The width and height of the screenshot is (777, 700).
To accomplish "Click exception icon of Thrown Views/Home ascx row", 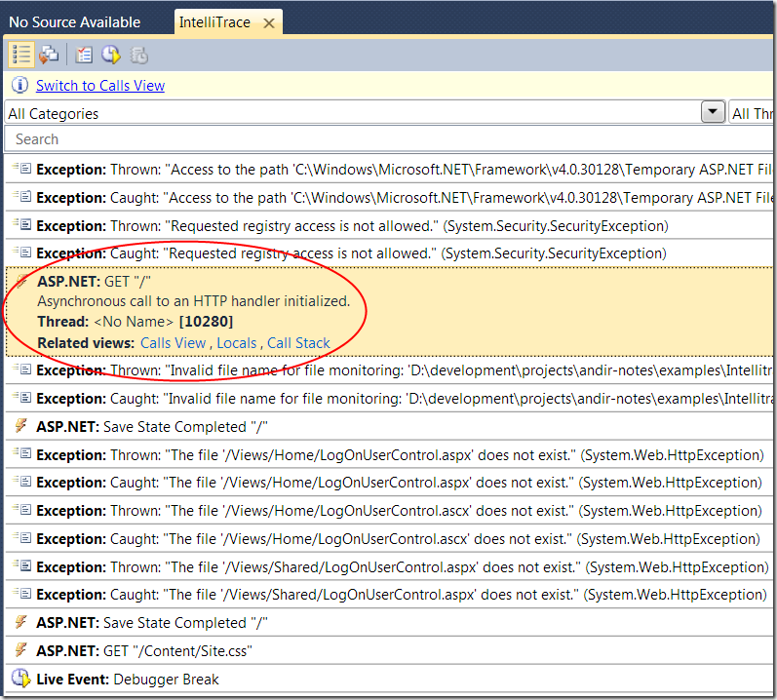I will (21, 509).
